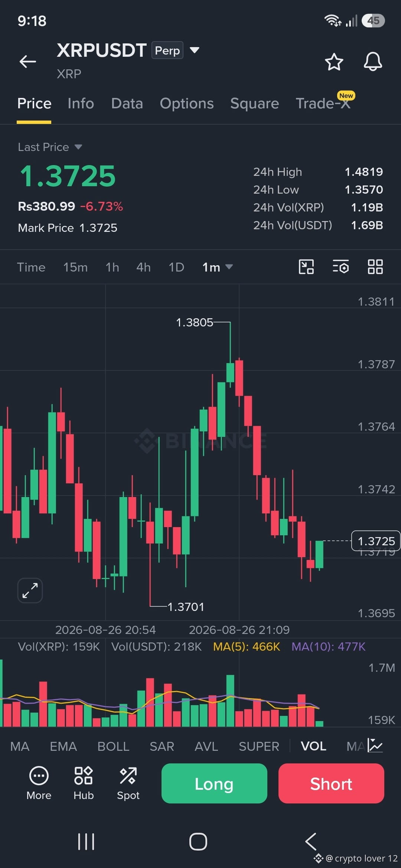Tap the 24h Vol(USDT) 1.69B value
401x868 pixels.
[x=367, y=225]
